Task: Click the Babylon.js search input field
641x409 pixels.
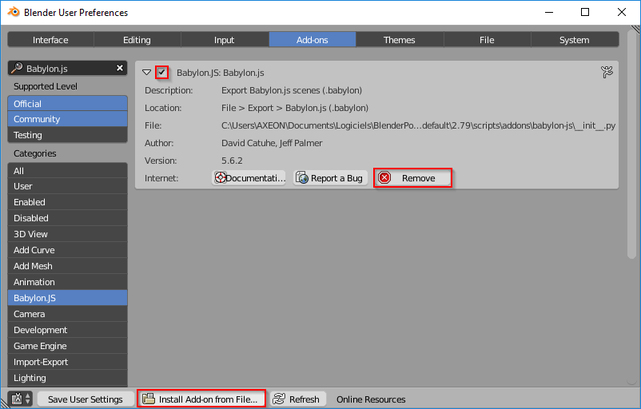Action: pyautogui.click(x=67, y=68)
